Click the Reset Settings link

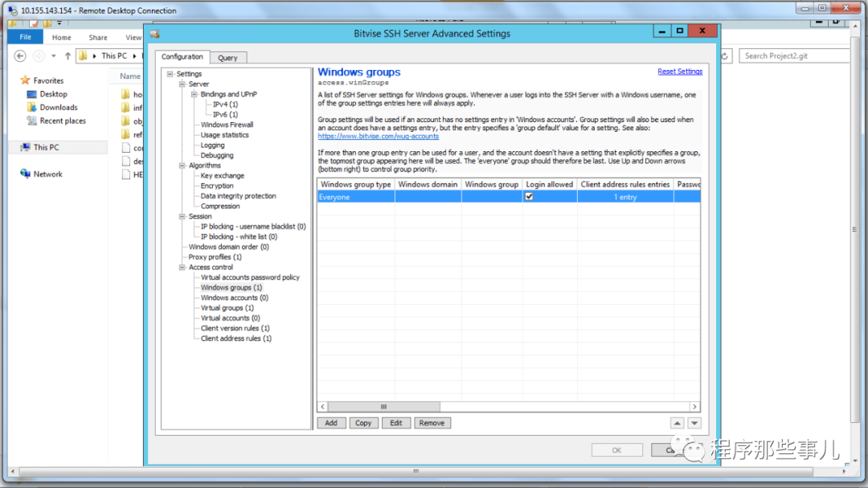tap(680, 72)
